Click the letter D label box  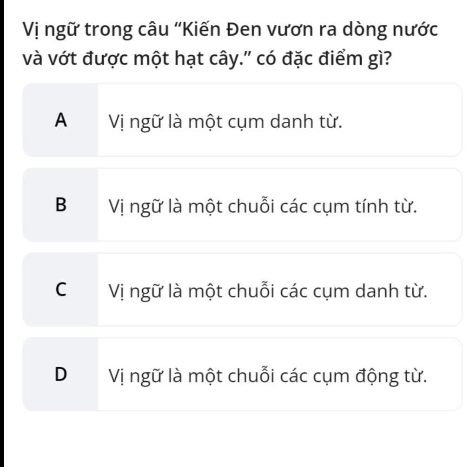coord(60,374)
